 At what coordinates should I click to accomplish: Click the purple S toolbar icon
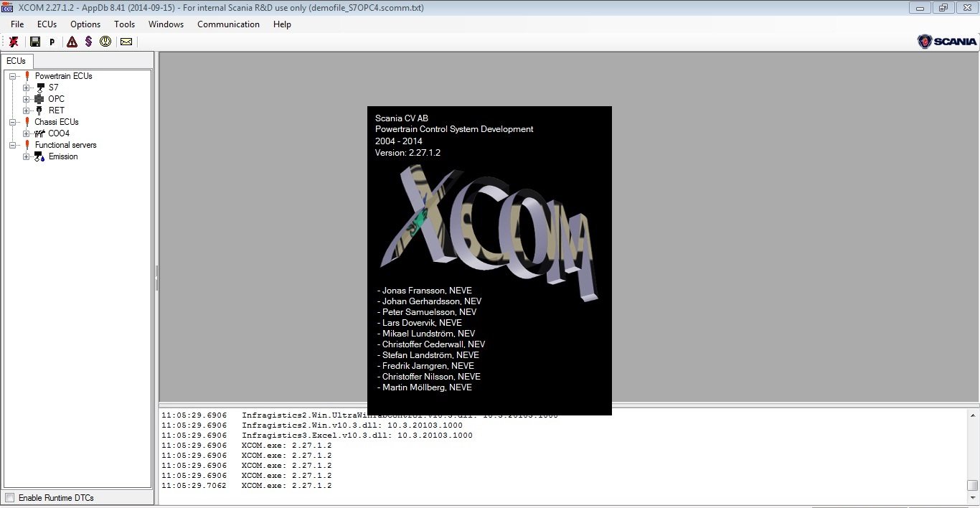pos(88,42)
